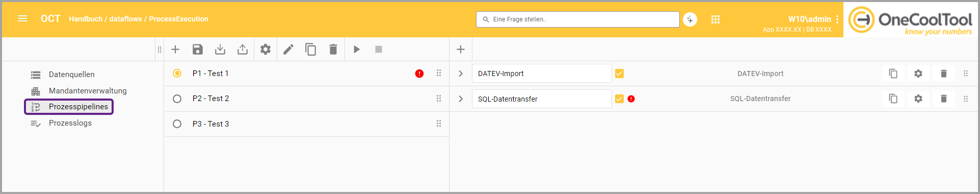Image resolution: width=980 pixels, height=194 pixels.
Task: Click red error indicator on P1 - Test 1
Action: coord(419,74)
